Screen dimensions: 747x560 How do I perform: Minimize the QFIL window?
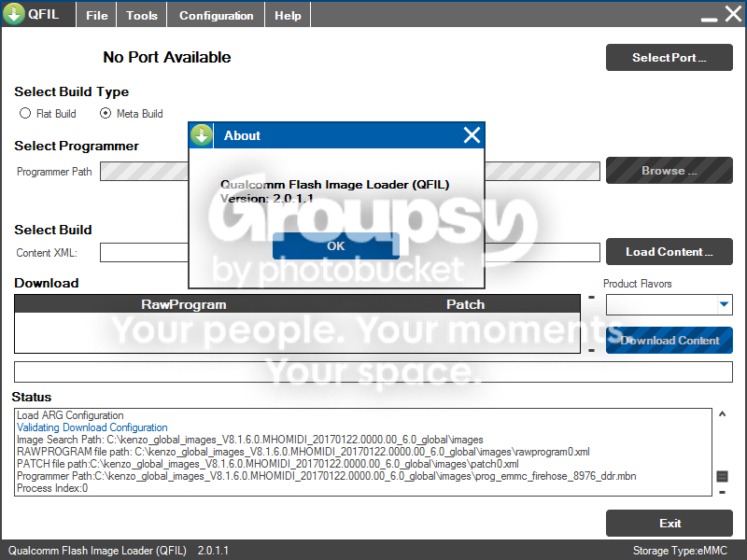click(x=709, y=20)
